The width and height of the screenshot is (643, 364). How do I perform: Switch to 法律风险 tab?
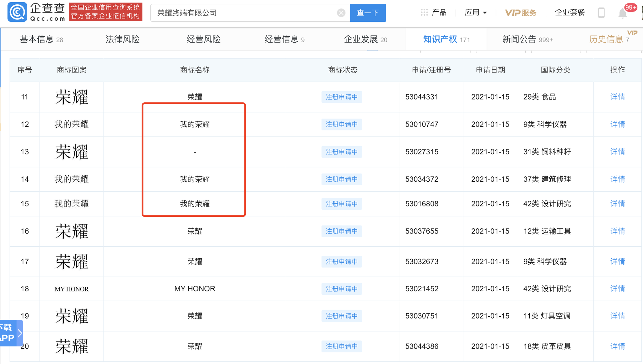(122, 39)
